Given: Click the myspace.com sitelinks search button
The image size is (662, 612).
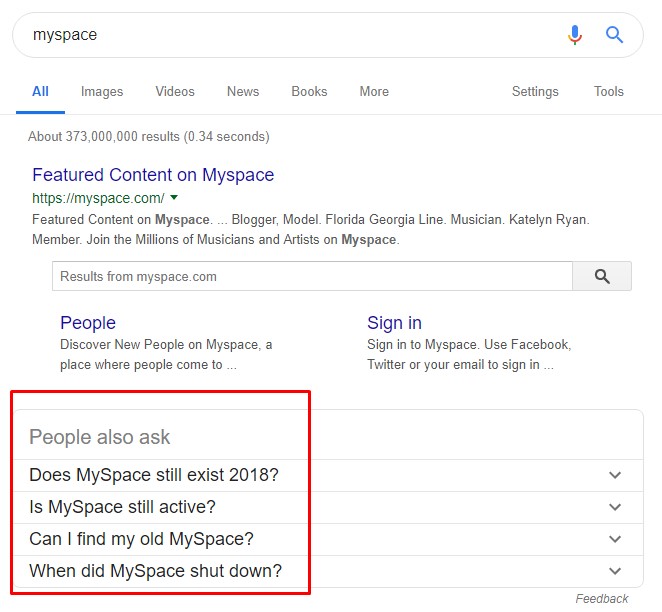Looking at the screenshot, I should 602,277.
